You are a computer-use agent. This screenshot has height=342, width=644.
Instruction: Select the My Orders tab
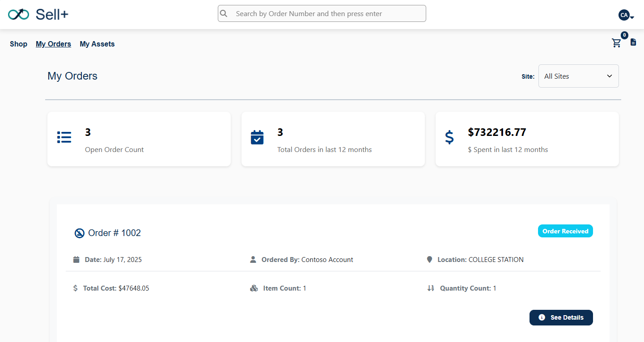[x=53, y=44]
